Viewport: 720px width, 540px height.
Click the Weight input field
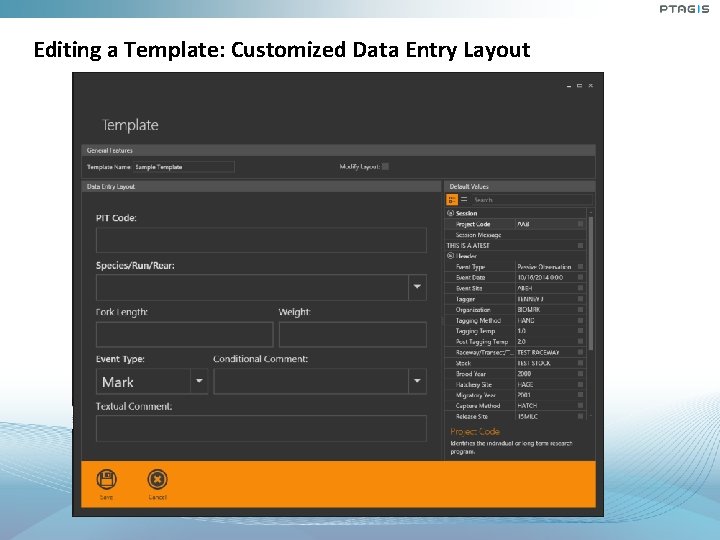(353, 334)
